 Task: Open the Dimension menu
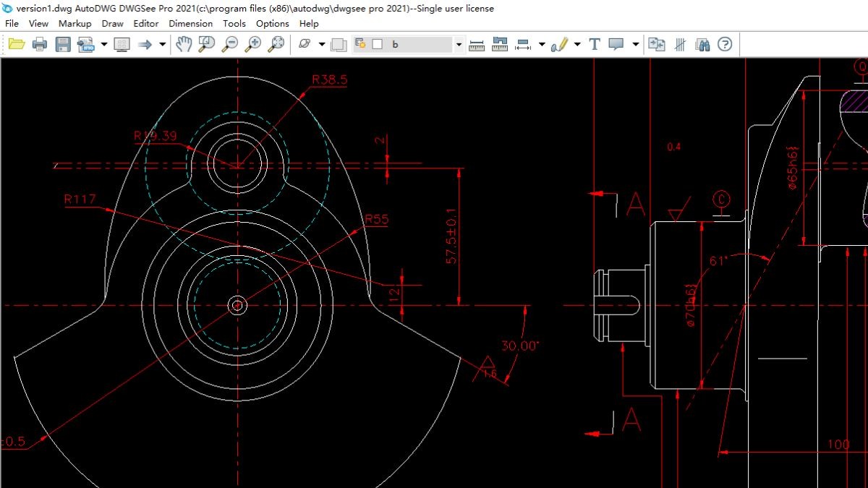pyautogui.click(x=191, y=23)
